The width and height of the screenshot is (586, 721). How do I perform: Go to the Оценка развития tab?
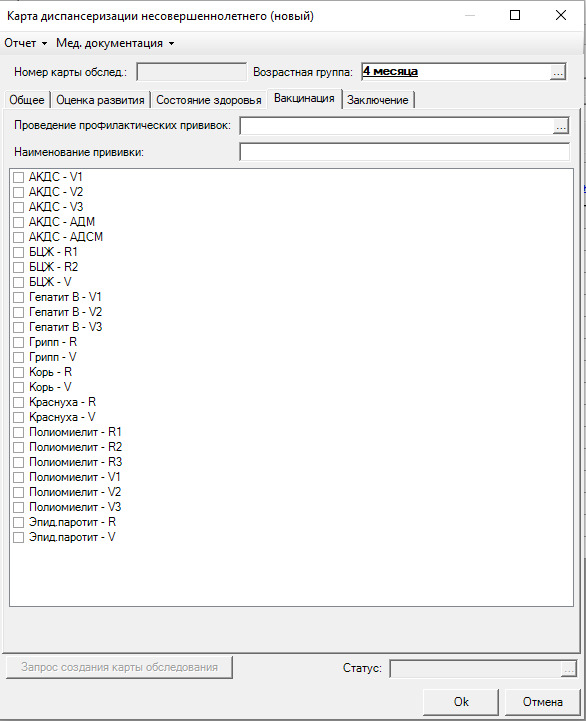[x=100, y=100]
